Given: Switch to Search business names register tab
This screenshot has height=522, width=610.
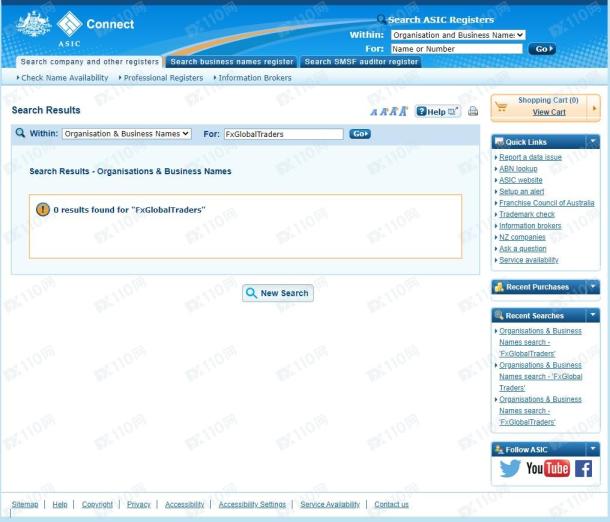Looking at the screenshot, I should click(231, 62).
